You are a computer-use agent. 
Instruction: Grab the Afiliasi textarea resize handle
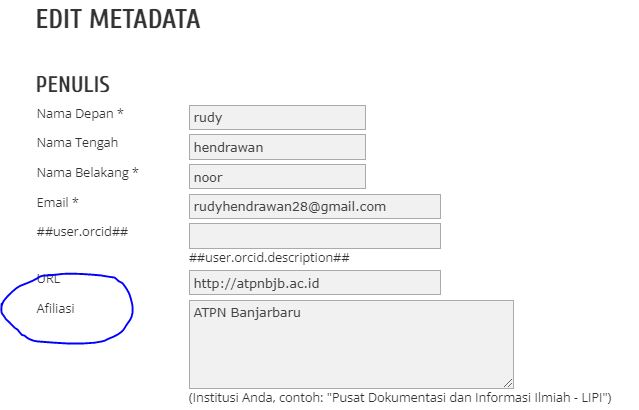[508, 382]
